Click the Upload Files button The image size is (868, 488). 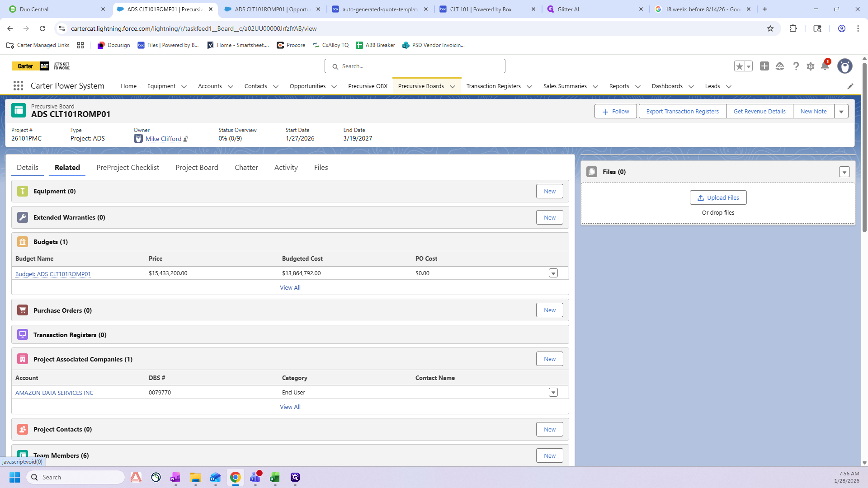718,198
